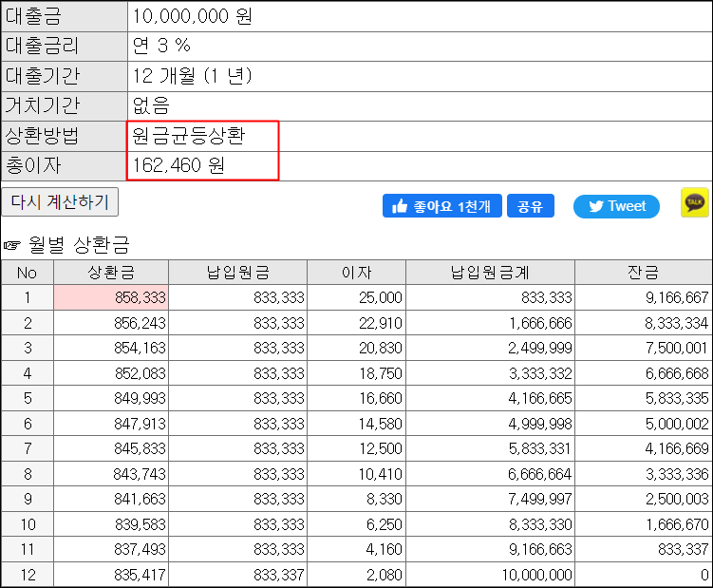
Task: Click the 854,163 repayment cell
Action: (111, 349)
